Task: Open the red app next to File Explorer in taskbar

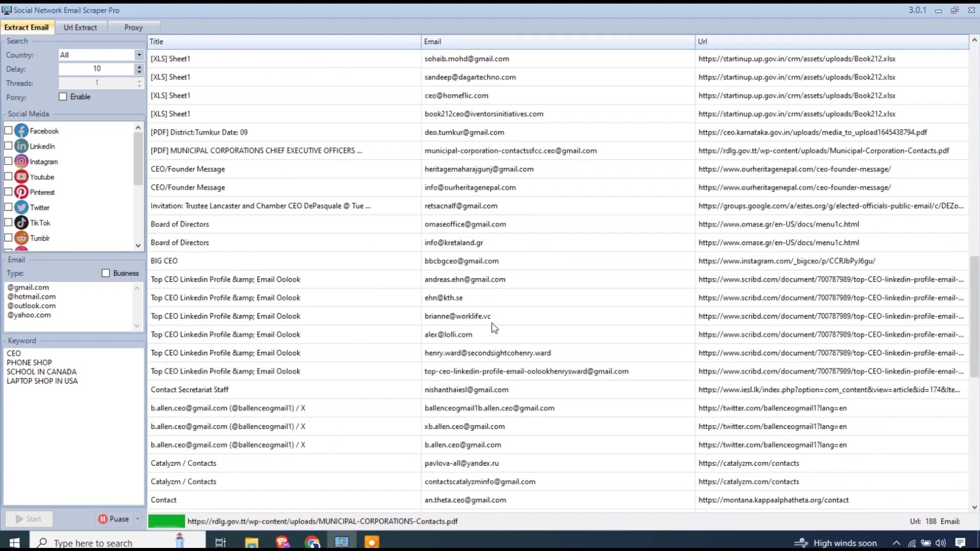Action: (282, 542)
